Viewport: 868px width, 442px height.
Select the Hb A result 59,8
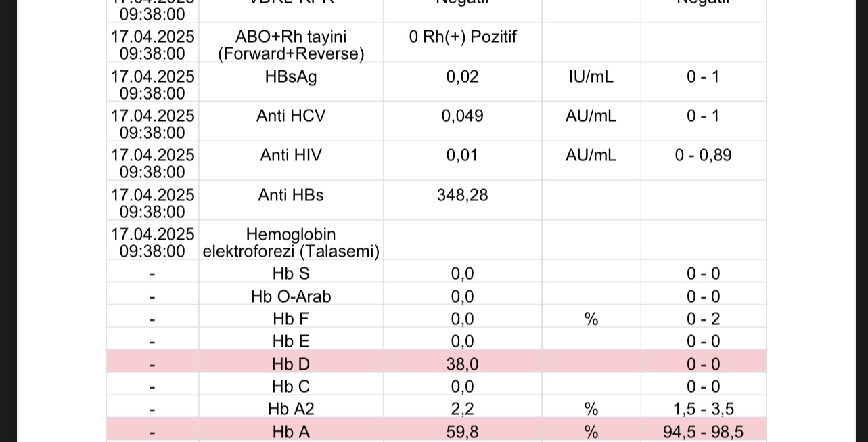[463, 432]
